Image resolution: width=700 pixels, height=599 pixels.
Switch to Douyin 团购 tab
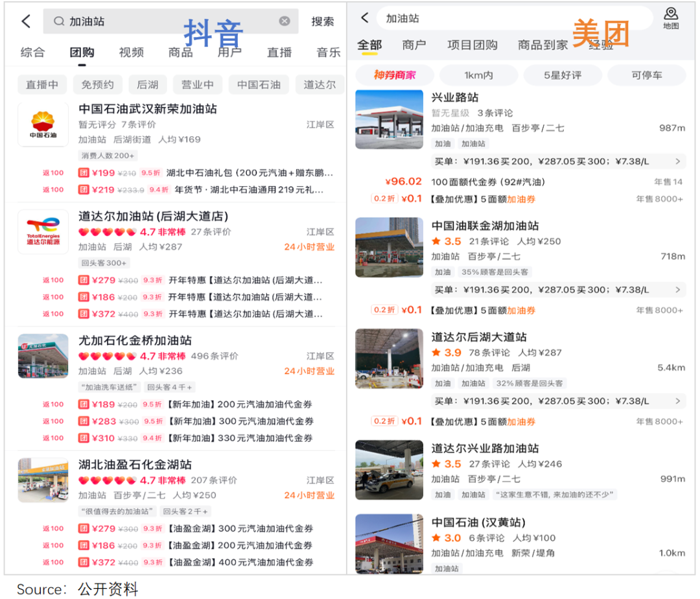[82, 53]
